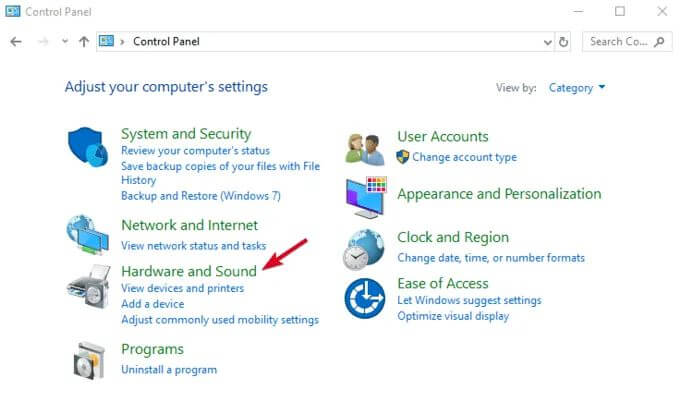Screen dimensions: 680x402
Task: Focus the Search Control Panel box
Action: [627, 42]
